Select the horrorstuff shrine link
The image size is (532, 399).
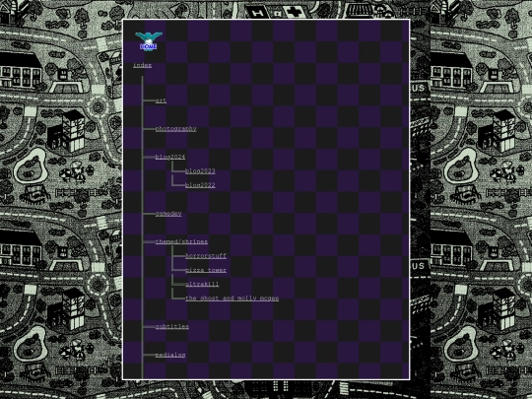[x=206, y=256]
